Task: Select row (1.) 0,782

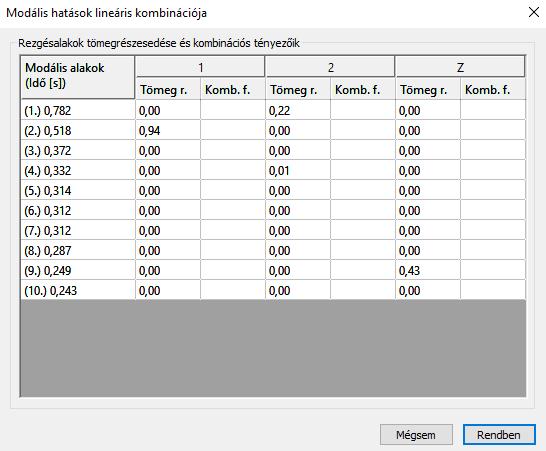Action: point(78,110)
